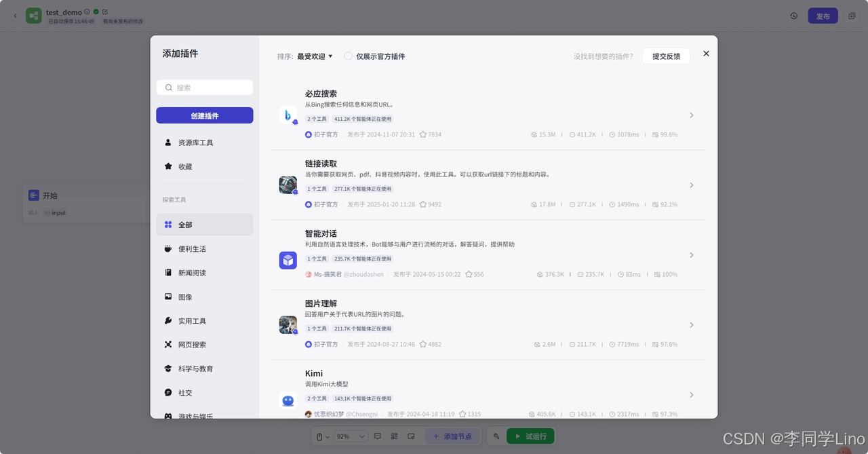
Task: Click the 创建插件 button
Action: (205, 115)
